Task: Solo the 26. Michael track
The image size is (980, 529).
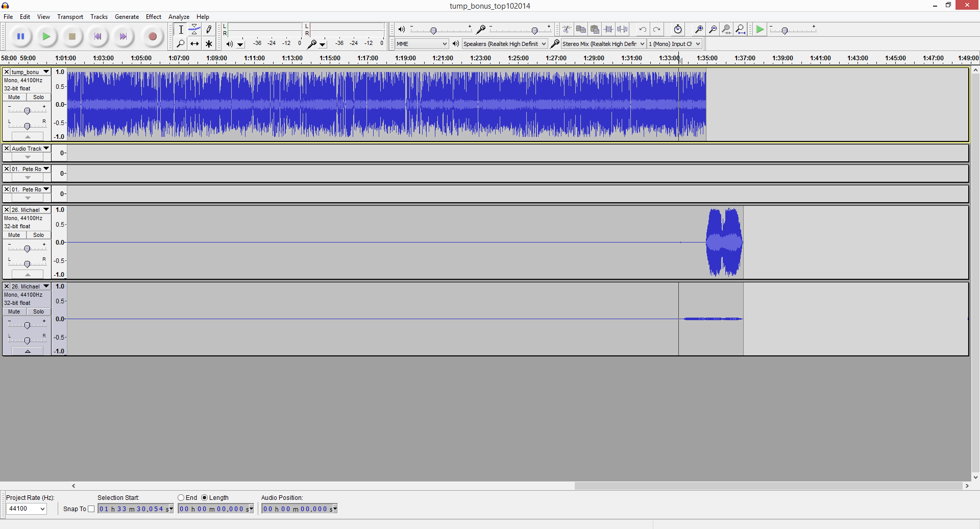Action: click(x=38, y=235)
